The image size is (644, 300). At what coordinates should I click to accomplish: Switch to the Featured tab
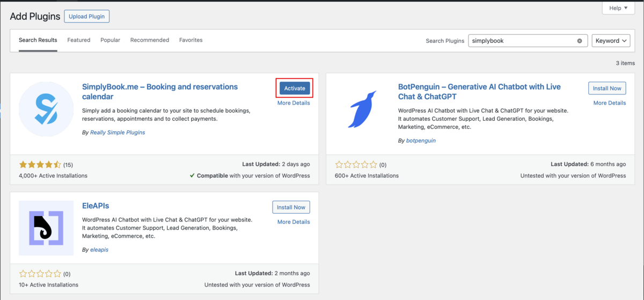click(79, 40)
